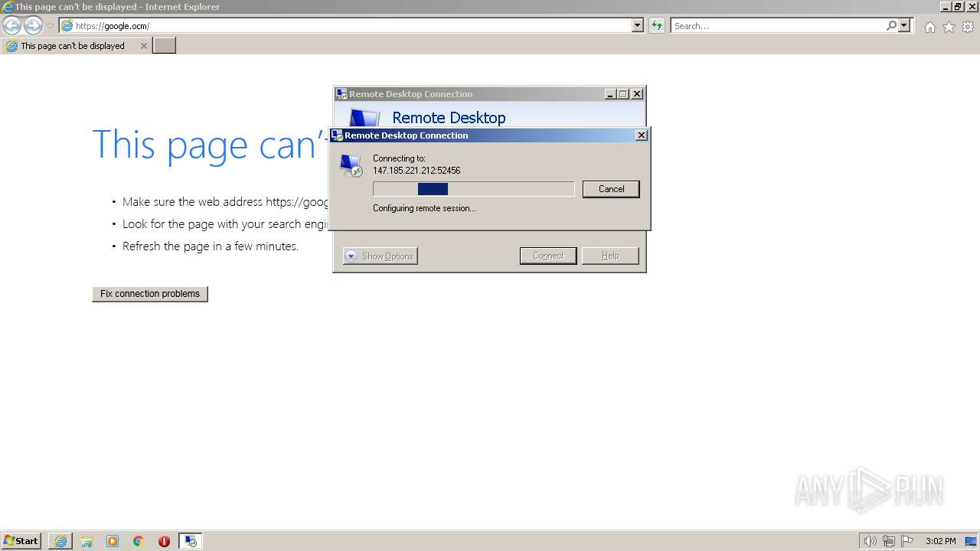980x551 pixels.
Task: Click the network tray icon
Action: tap(889, 541)
